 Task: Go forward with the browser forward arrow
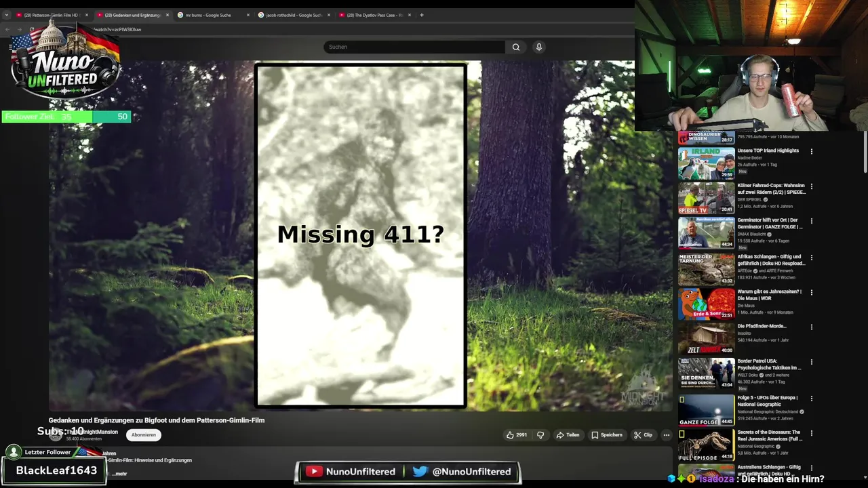[x=20, y=29]
